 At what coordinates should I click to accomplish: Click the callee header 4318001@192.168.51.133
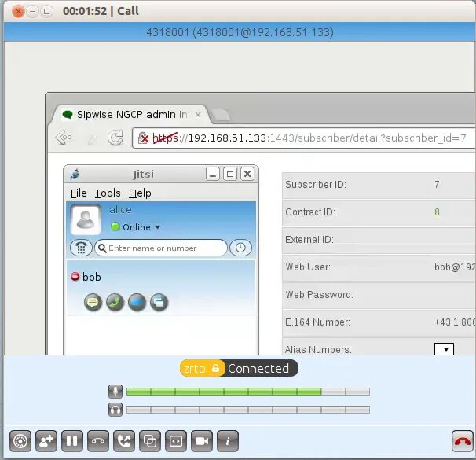240,32
